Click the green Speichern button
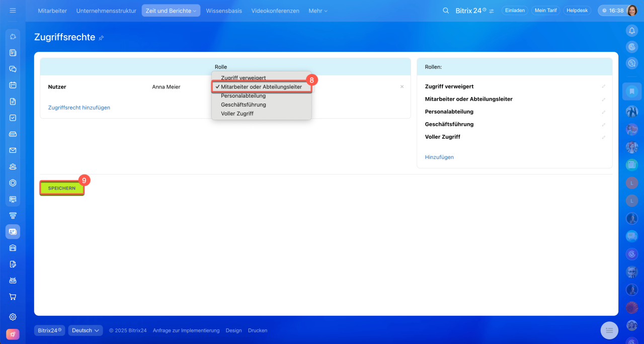Screen dimensions: 644x344 pyautogui.click(x=62, y=188)
